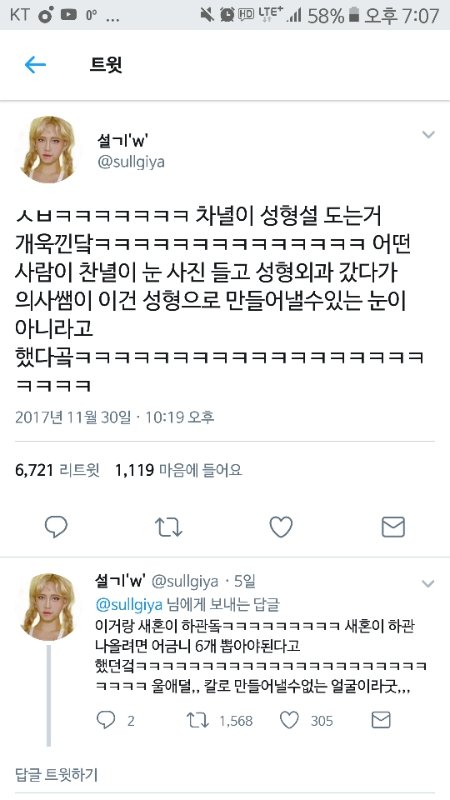The width and height of the screenshot is (450, 800).
Task: Open the main tweet author's profile picture
Action: 47,149
